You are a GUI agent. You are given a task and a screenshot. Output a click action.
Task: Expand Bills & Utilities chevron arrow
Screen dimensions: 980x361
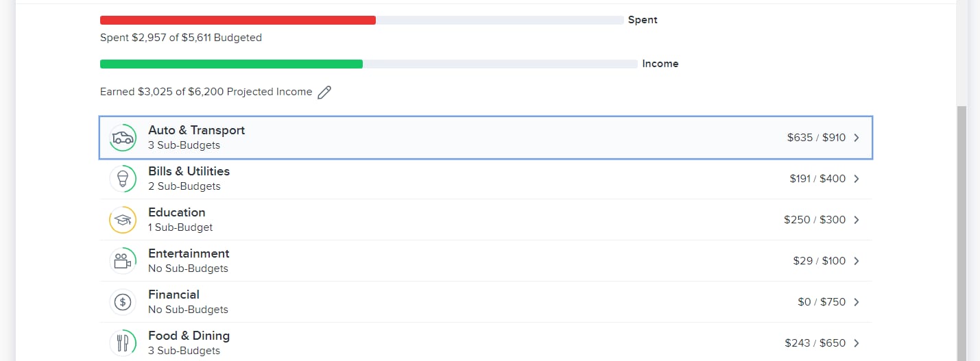point(856,179)
